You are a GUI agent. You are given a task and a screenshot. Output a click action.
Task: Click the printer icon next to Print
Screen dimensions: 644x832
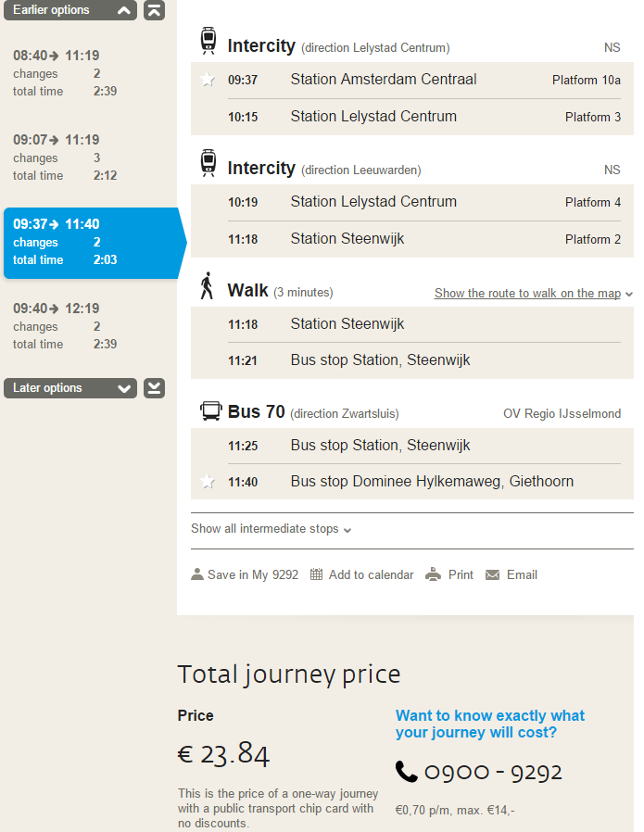tap(433, 574)
